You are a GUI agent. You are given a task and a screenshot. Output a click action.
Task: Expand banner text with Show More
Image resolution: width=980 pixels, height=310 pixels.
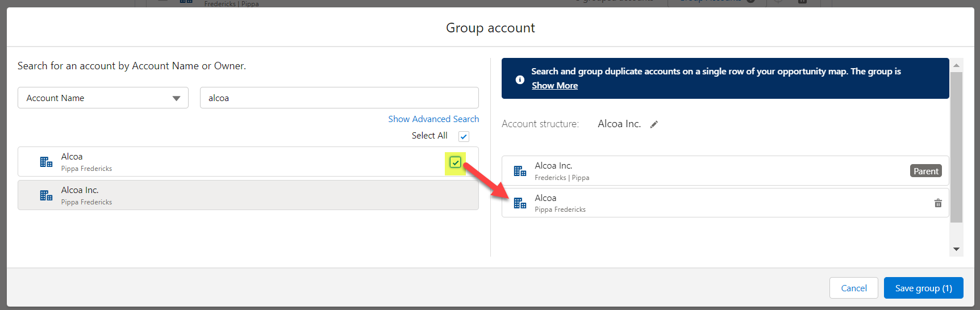pyautogui.click(x=554, y=86)
